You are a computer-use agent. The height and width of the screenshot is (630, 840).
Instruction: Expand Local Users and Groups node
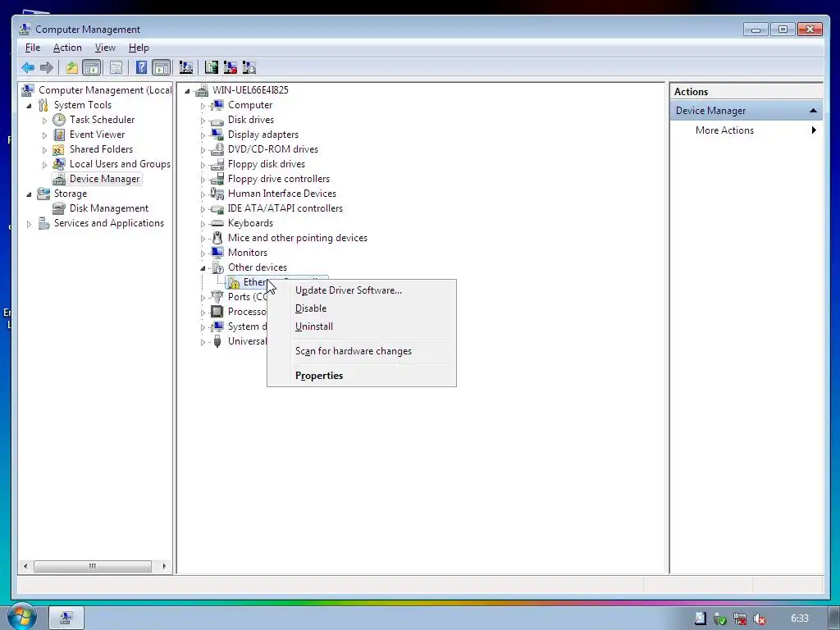[44, 165]
